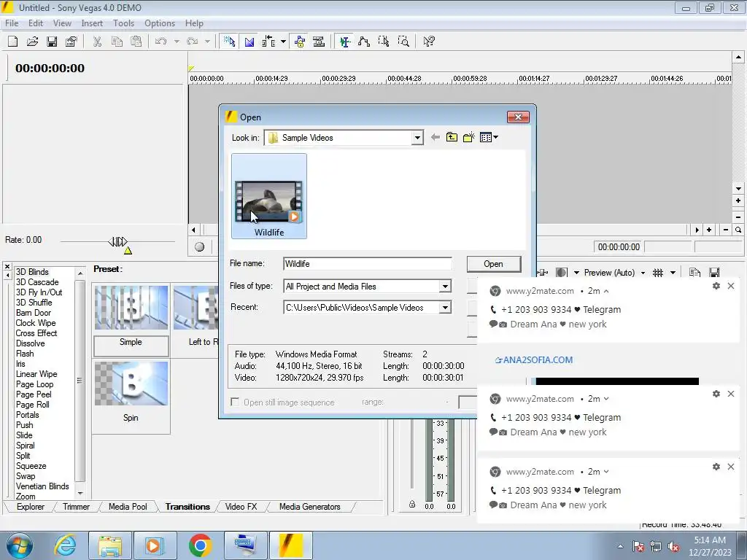Open the Auto Ripple mode dropdown arrow
Screen dimensions: 747x560
(x=283, y=42)
